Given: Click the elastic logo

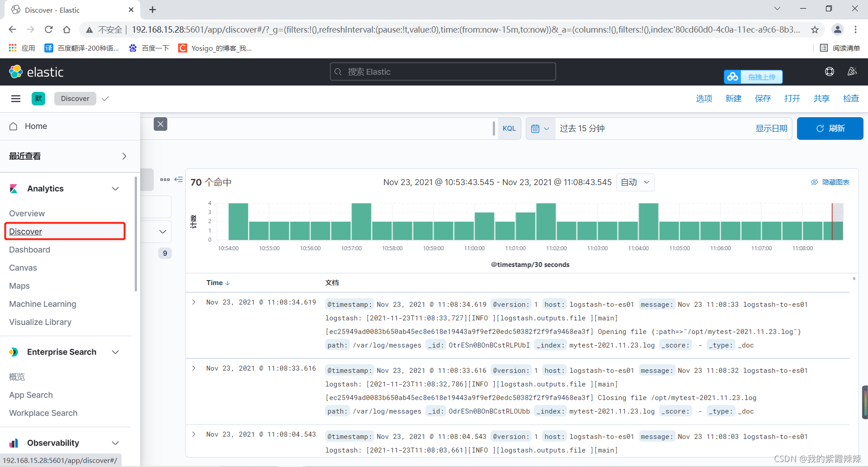Looking at the screenshot, I should click(36, 72).
